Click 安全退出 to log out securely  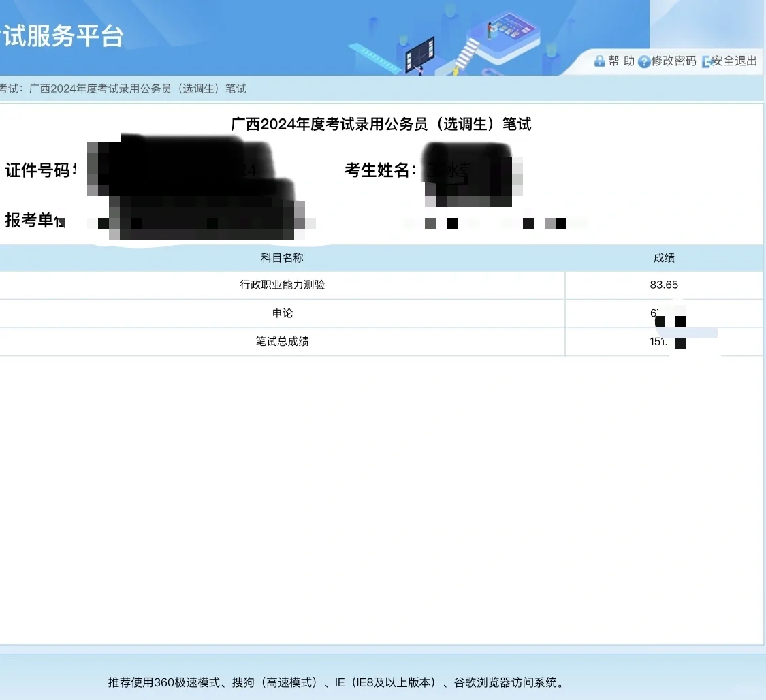tap(733, 61)
